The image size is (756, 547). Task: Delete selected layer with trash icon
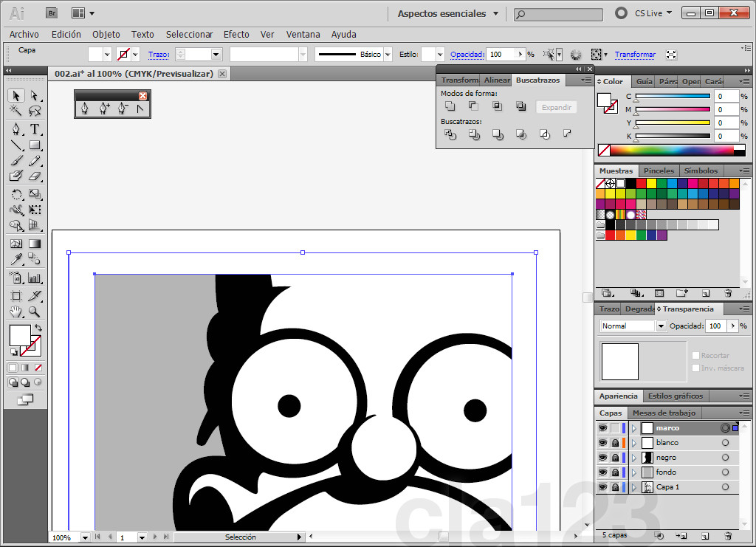[728, 535]
